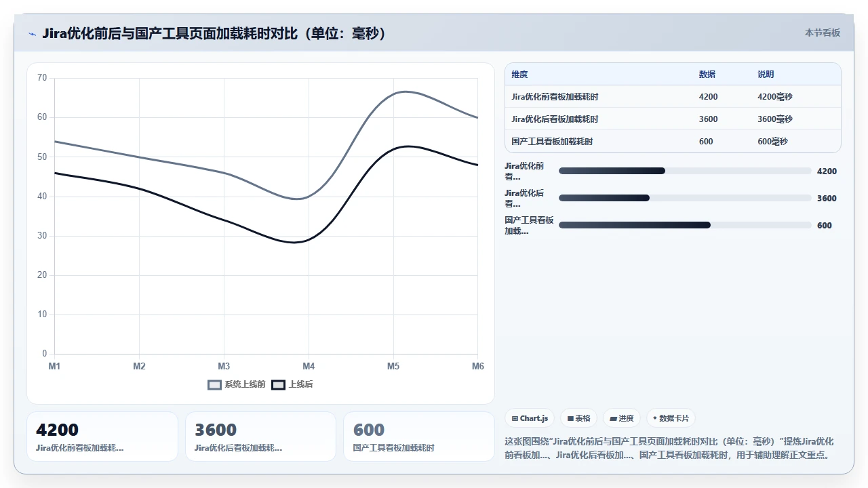Select the 数据卡片 tag chip

[671, 418]
